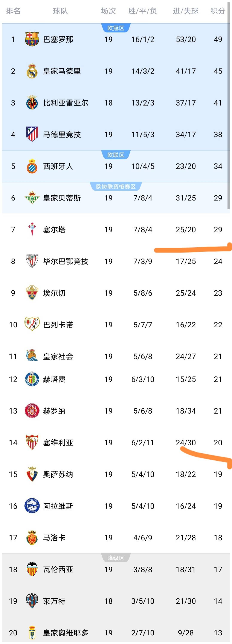
Task: Click the Getafe club crest
Action: [x=32, y=379]
